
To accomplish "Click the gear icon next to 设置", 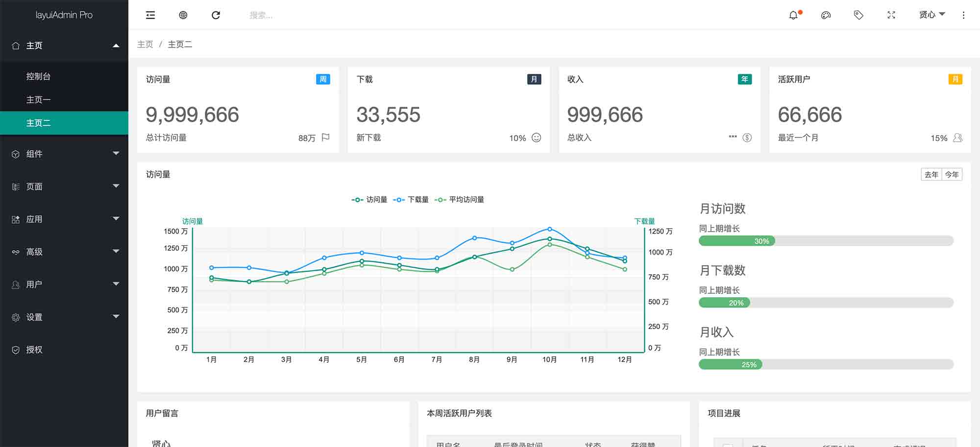I will coord(16,317).
